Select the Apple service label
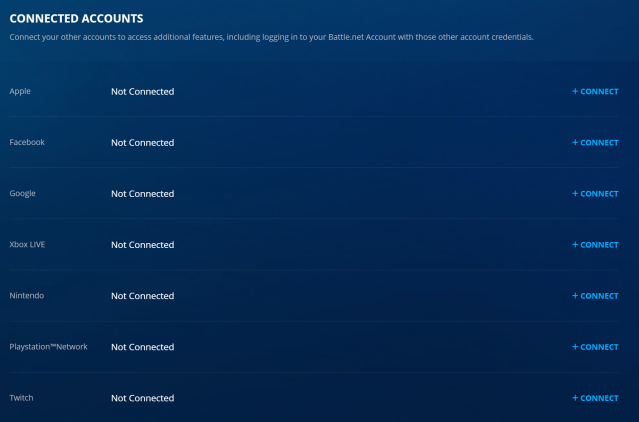 [20, 92]
